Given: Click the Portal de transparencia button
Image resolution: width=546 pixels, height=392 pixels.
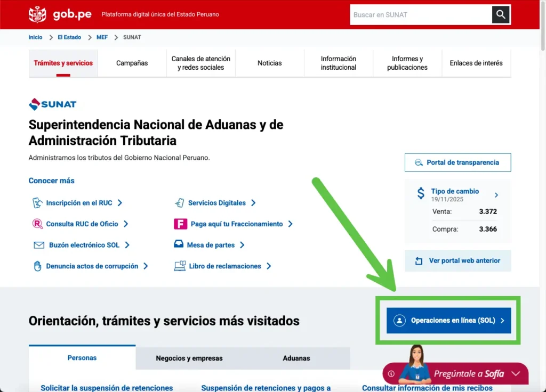Looking at the screenshot, I should tap(457, 162).
